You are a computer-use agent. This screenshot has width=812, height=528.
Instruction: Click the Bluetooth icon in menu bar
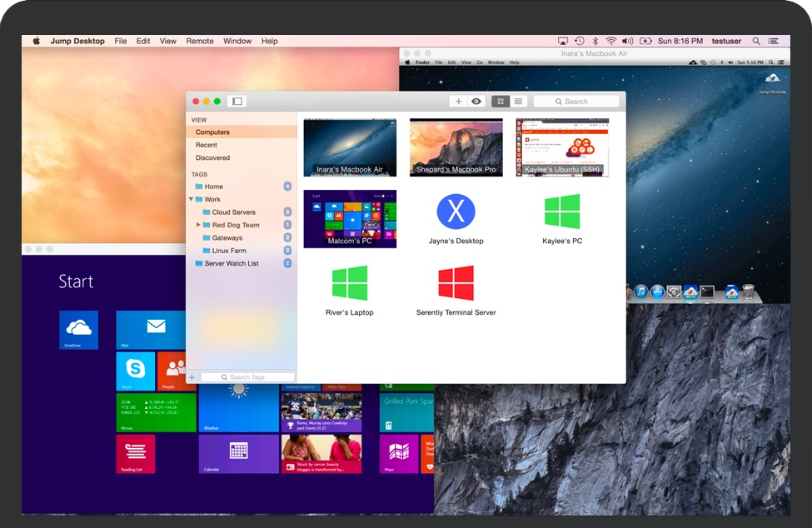(x=595, y=41)
